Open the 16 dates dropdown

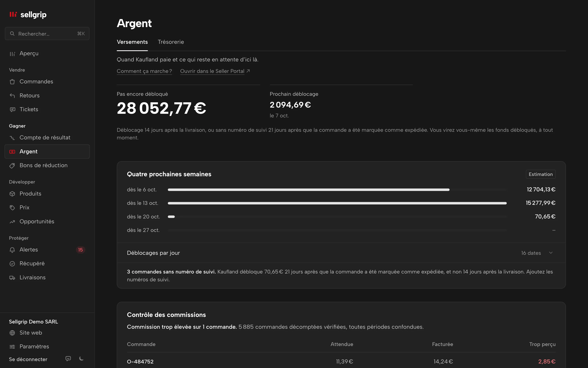(x=531, y=253)
